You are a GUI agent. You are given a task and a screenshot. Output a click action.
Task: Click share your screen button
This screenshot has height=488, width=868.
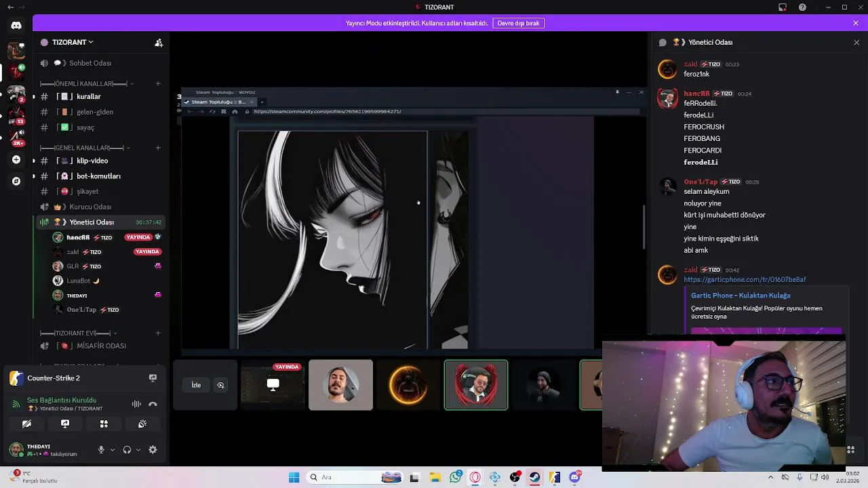tap(65, 424)
